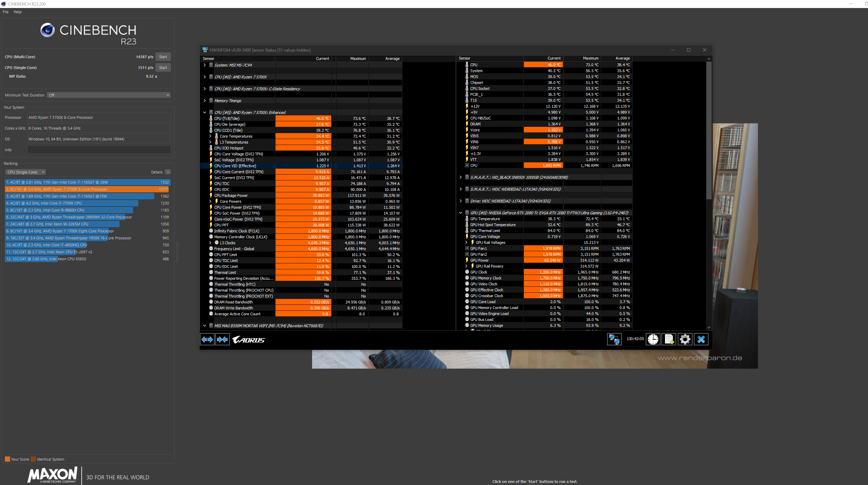Image resolution: width=868 pixels, height=485 pixels.
Task: Click the collapse columns arrows button in HWiNFO
Action: click(222, 339)
